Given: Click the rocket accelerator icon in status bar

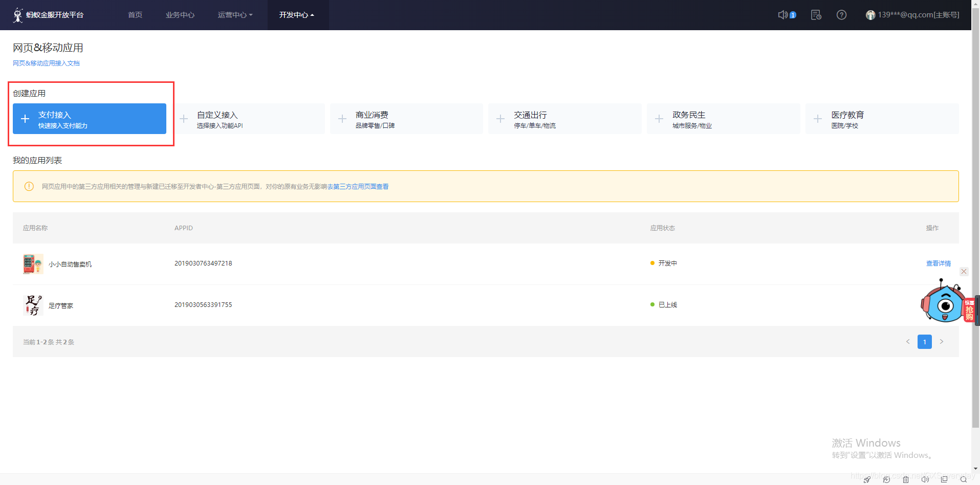Looking at the screenshot, I should [x=867, y=479].
